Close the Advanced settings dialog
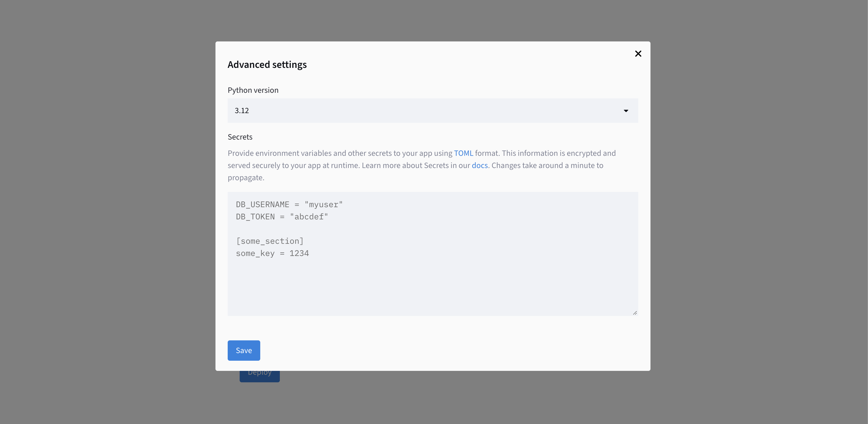Viewport: 868px width, 424px height. point(638,54)
